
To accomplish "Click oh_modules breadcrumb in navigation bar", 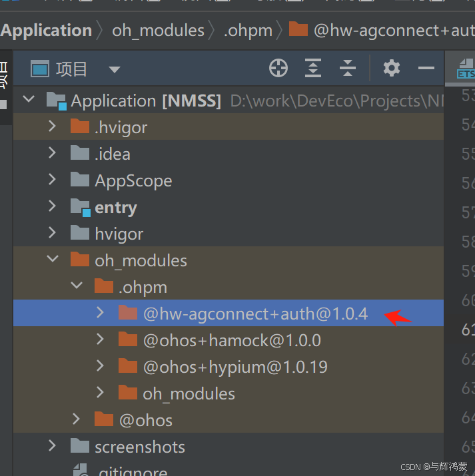I will tap(159, 31).
